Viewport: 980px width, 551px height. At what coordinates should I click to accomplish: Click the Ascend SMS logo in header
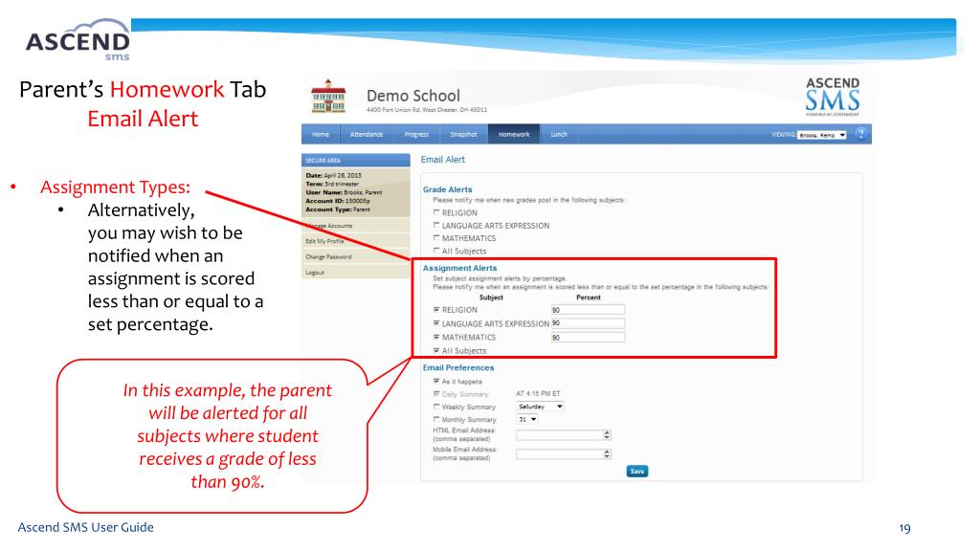pos(833,97)
